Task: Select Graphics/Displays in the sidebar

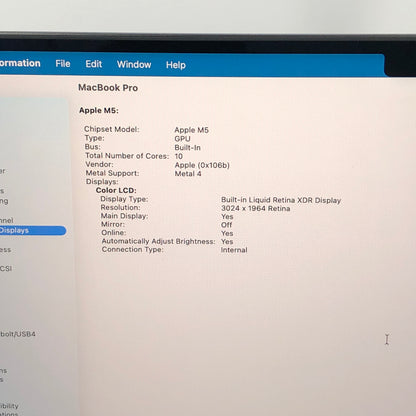Action: 32,230
